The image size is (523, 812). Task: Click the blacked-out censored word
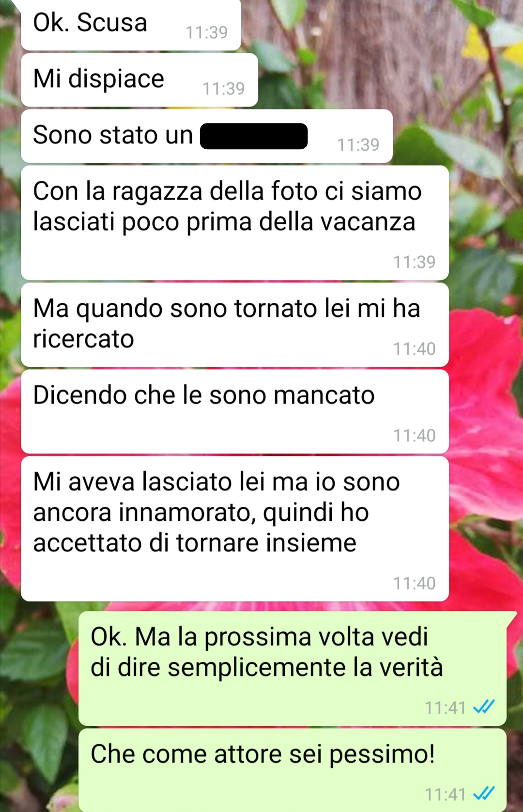pyautogui.click(x=254, y=136)
